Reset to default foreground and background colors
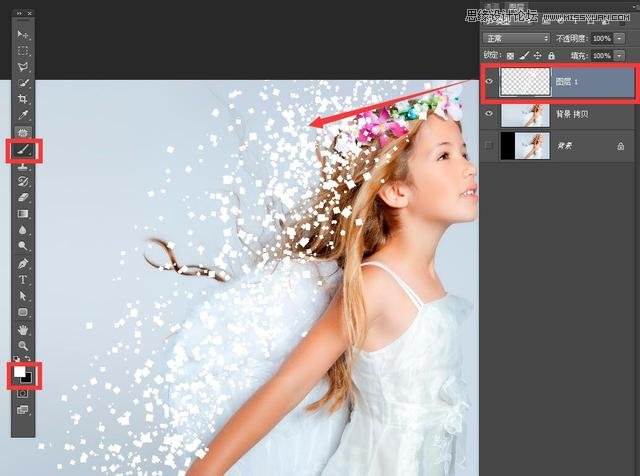 click(16, 359)
